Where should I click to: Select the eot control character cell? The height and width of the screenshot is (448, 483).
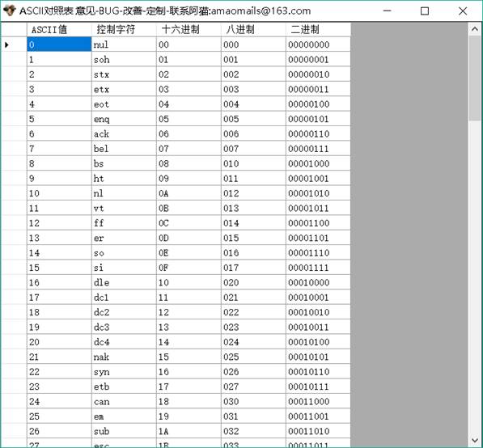click(124, 104)
